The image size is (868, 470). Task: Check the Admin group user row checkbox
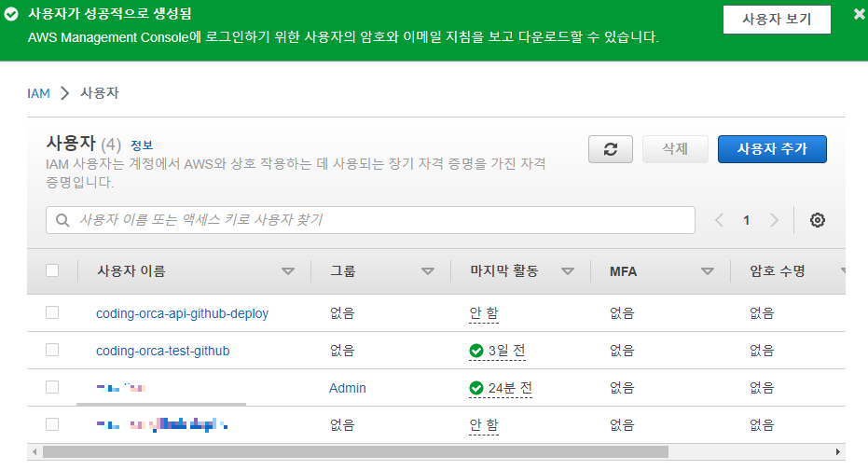[x=52, y=387]
